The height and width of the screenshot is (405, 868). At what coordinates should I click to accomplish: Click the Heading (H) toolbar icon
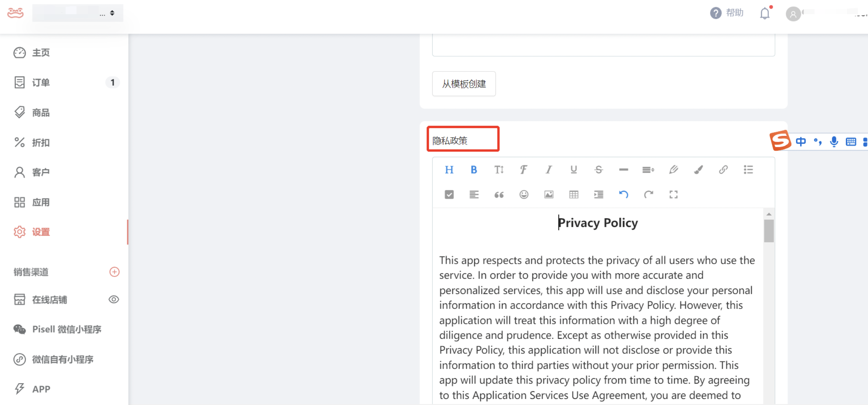[449, 170]
